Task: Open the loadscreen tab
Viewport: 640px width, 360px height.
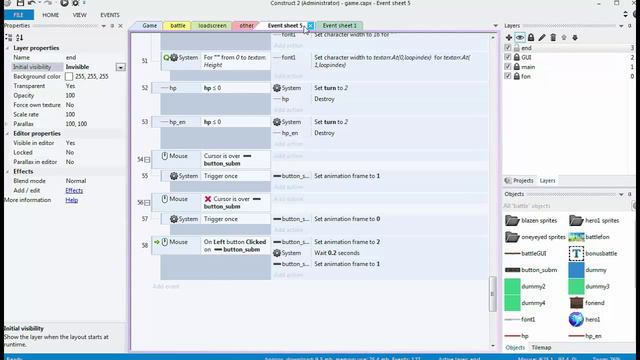Action: point(212,25)
